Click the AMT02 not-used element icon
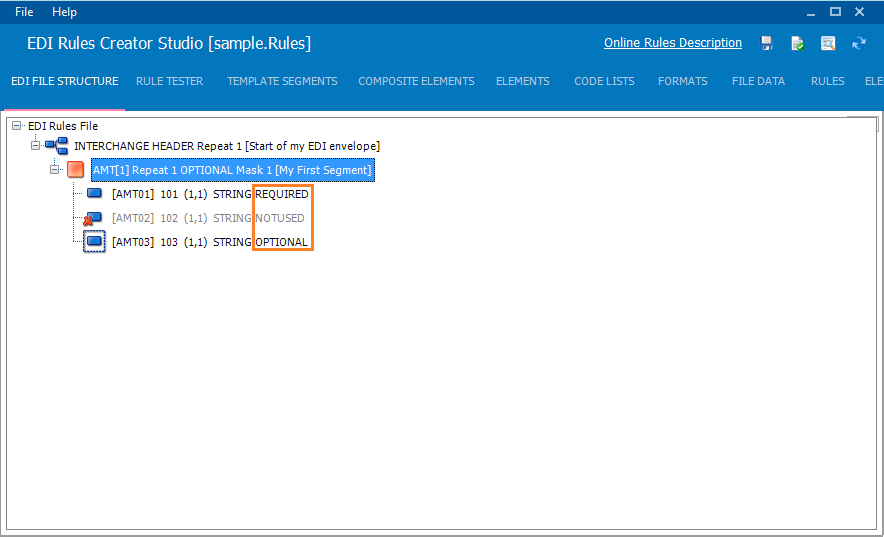The image size is (884, 537). [93, 218]
